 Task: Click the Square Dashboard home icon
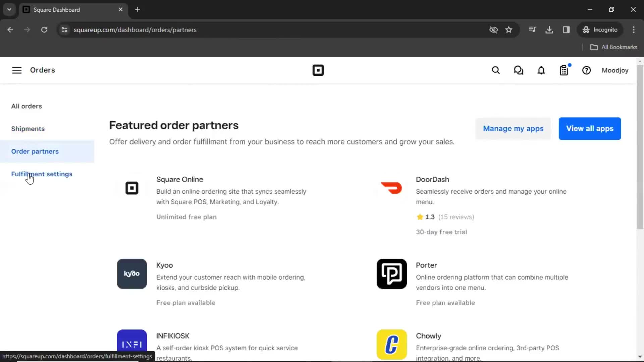tap(318, 70)
